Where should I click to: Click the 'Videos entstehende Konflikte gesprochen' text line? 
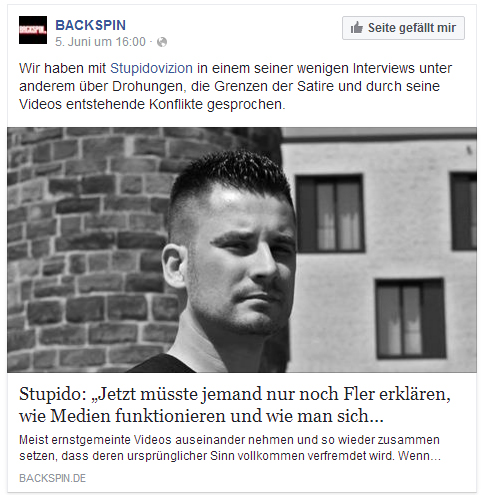point(152,104)
